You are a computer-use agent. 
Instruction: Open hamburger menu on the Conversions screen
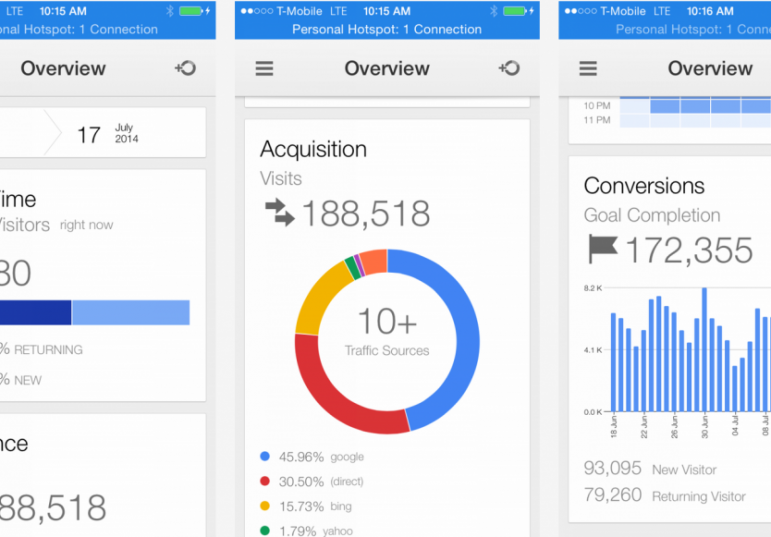[588, 69]
